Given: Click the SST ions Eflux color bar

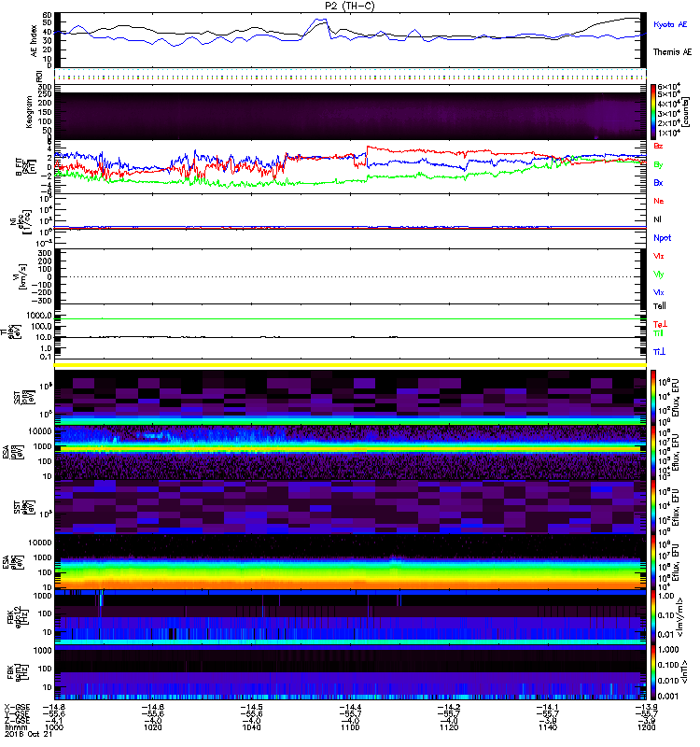Looking at the screenshot, I should click(x=653, y=396).
